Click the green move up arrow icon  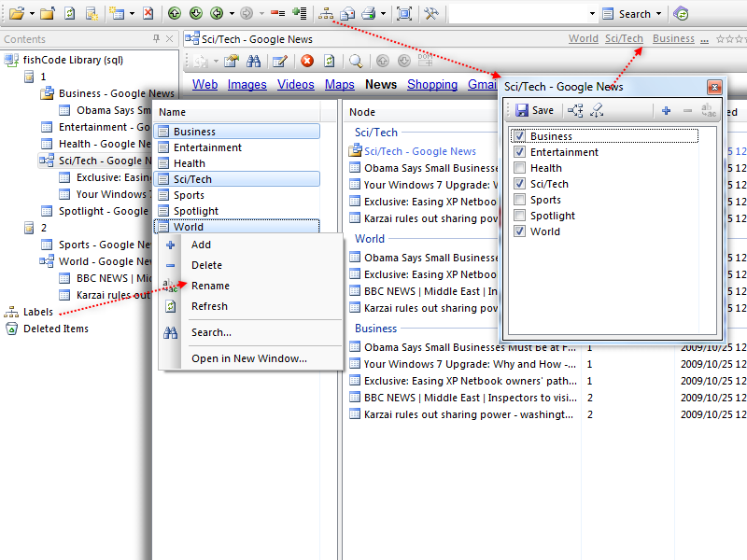pyautogui.click(x=175, y=14)
